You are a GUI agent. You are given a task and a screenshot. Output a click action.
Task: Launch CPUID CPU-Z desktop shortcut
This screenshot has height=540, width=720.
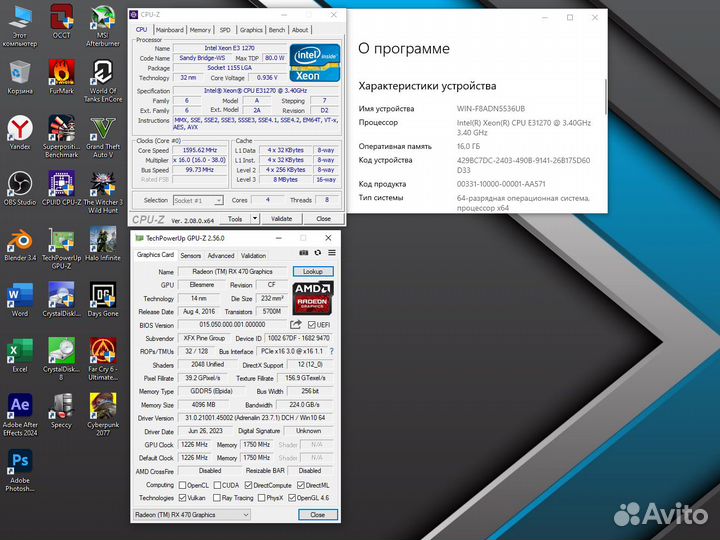tap(62, 188)
